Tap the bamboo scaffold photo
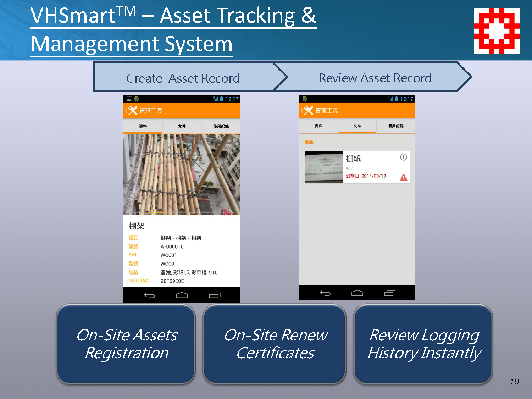This screenshot has width=532, height=399. (x=182, y=174)
